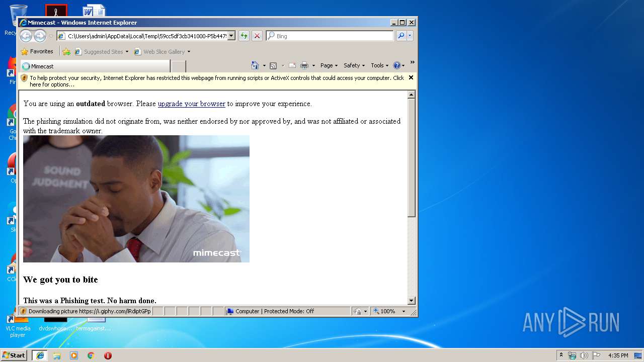Show hidden system tray icons

pyautogui.click(x=561, y=355)
